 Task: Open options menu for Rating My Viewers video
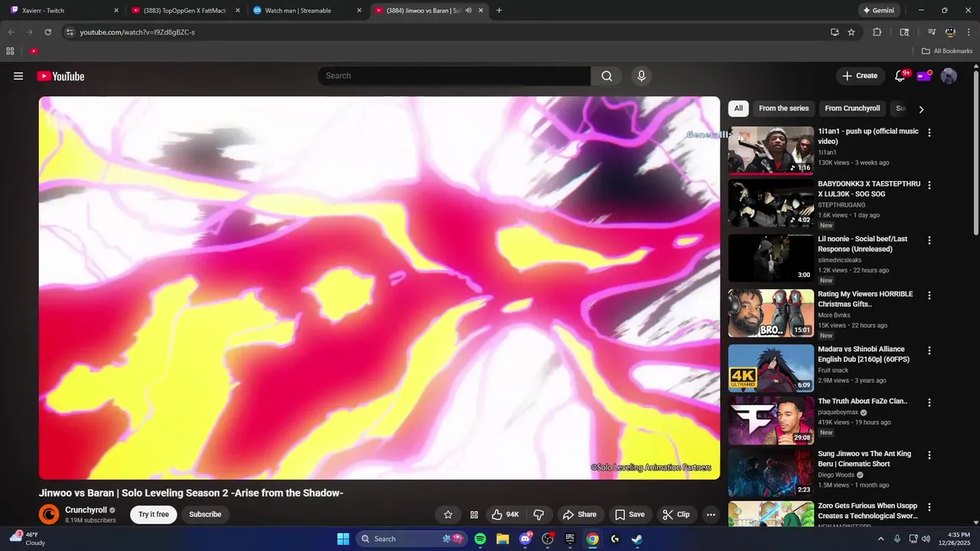(x=929, y=295)
